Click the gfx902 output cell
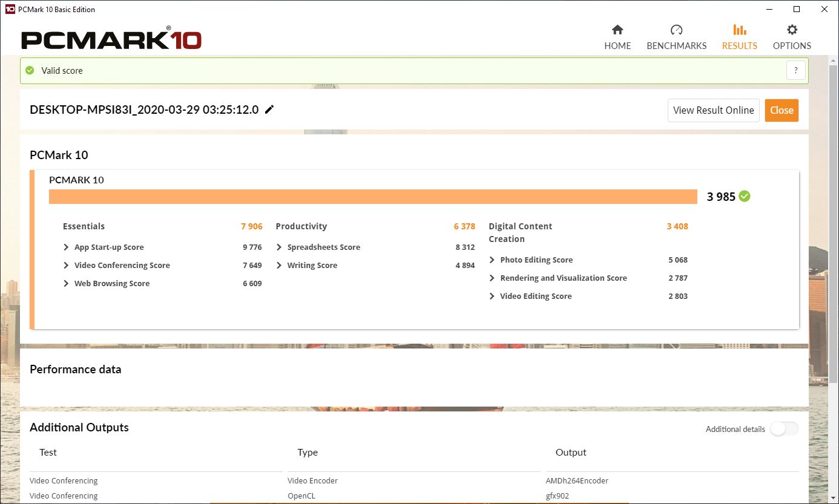Screen dimensions: 839x504 (x=558, y=496)
